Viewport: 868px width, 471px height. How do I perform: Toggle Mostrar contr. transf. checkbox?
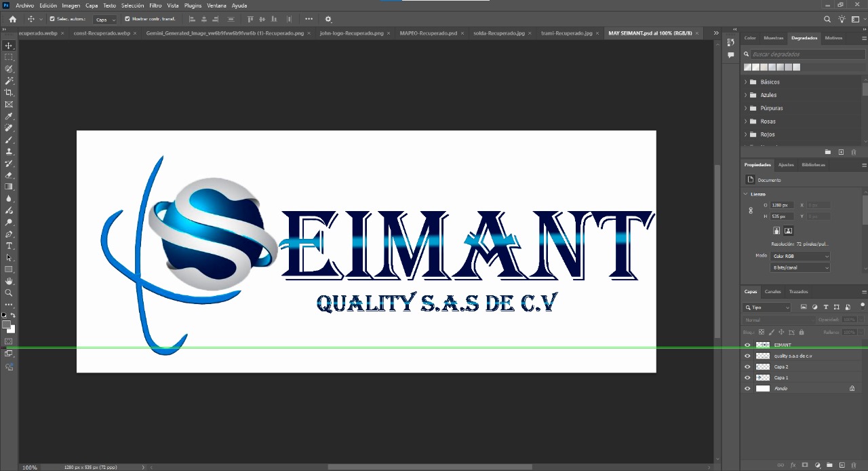(x=127, y=19)
